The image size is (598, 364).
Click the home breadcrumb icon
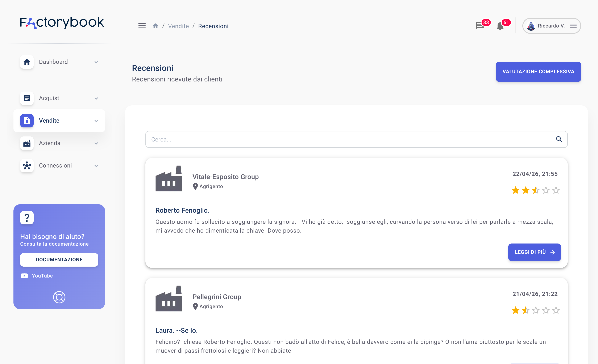(x=155, y=26)
